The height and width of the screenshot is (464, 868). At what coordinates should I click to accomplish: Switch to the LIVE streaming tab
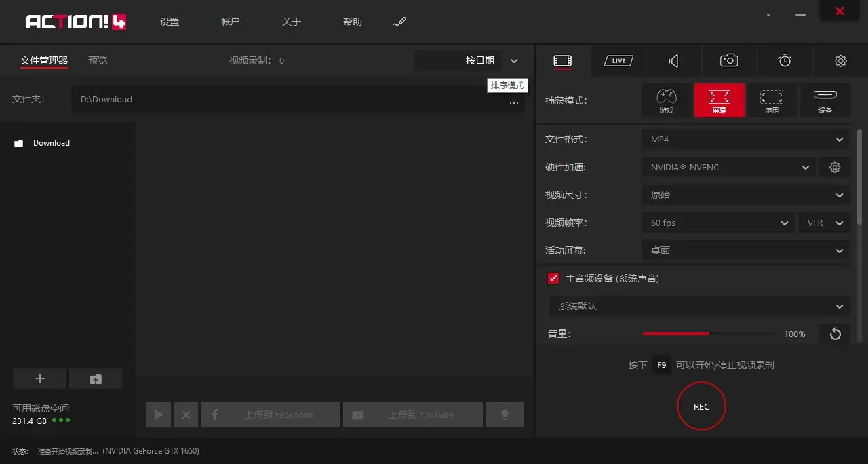pos(618,61)
